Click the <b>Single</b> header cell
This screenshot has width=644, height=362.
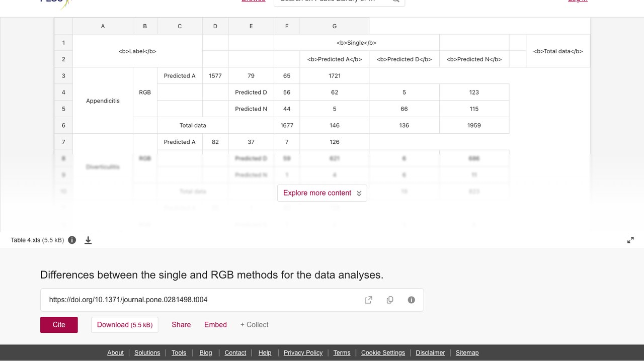point(356,43)
